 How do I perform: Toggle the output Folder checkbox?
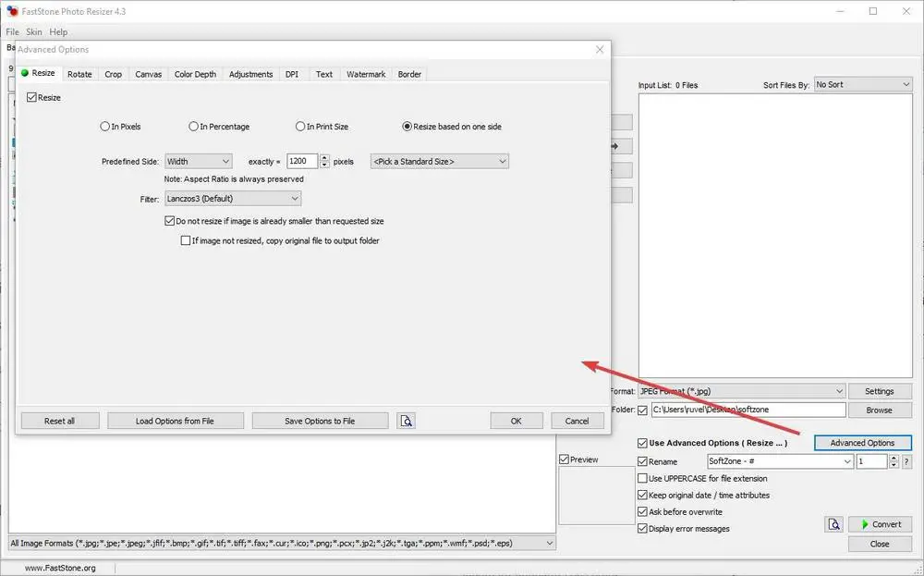(642, 410)
